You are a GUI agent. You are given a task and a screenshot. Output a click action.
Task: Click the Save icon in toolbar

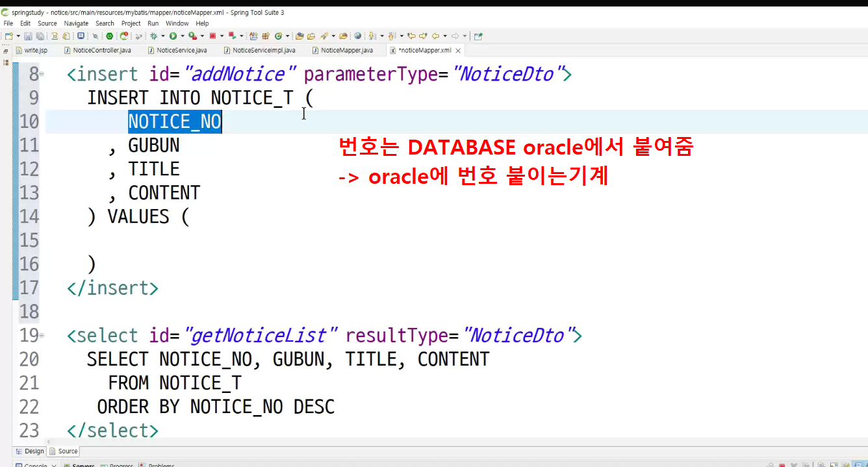28,36
